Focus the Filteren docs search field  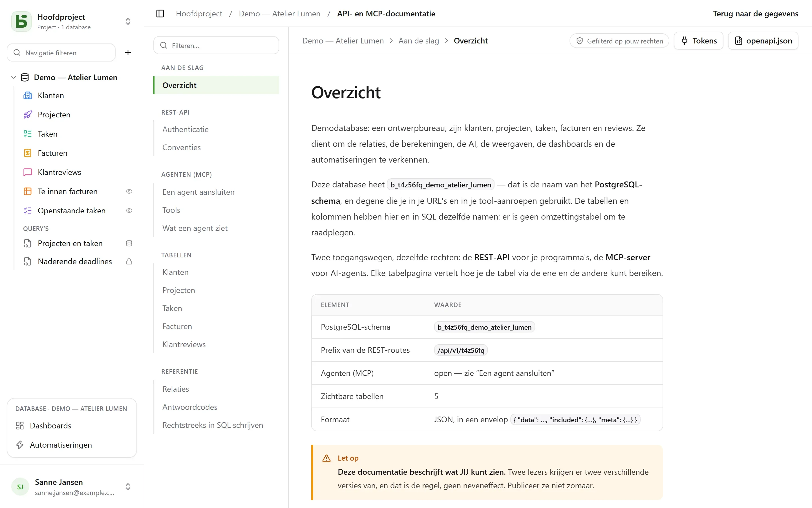[216, 45]
